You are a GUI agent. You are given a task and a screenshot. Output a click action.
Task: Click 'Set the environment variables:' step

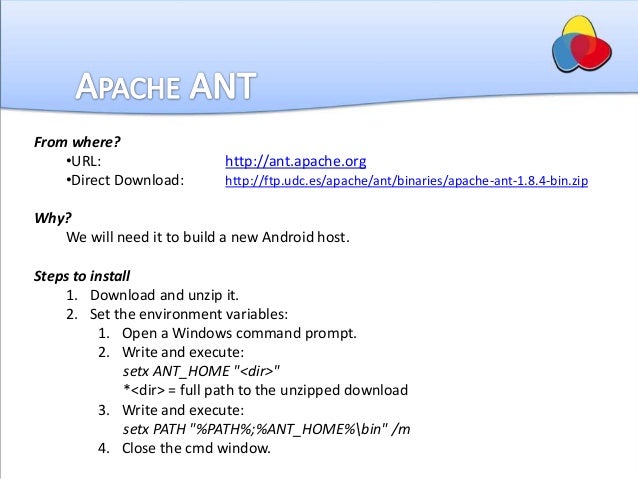click(x=189, y=314)
